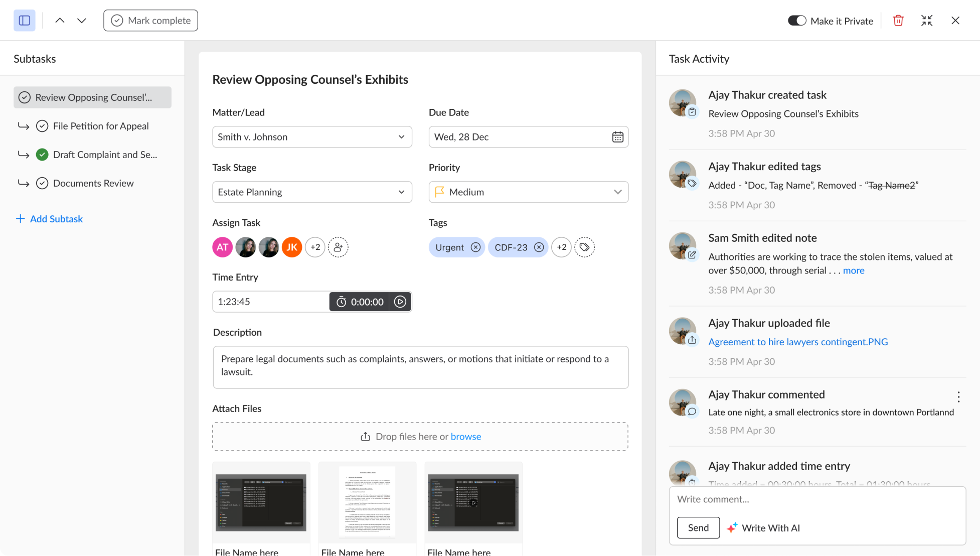Start the time entry timer
The width and height of the screenshot is (980, 556).
pos(400,302)
